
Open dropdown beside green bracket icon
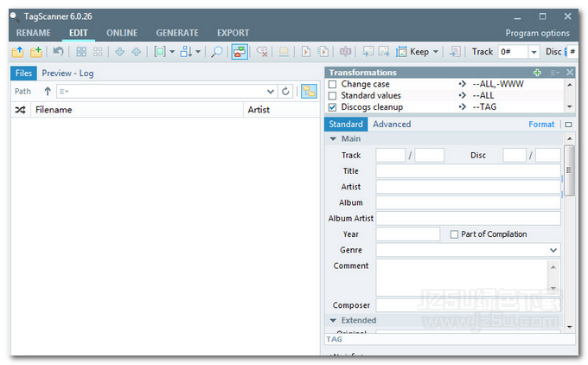pyautogui.click(x=172, y=52)
